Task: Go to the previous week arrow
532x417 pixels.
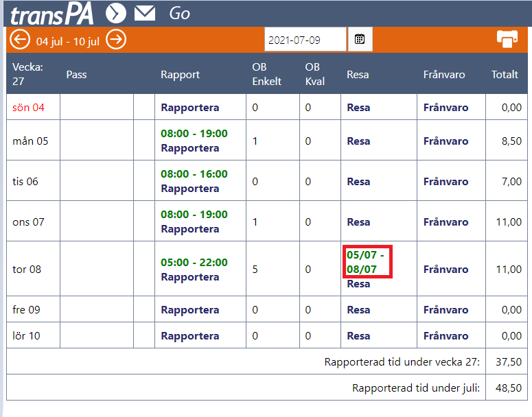Action: coord(20,40)
